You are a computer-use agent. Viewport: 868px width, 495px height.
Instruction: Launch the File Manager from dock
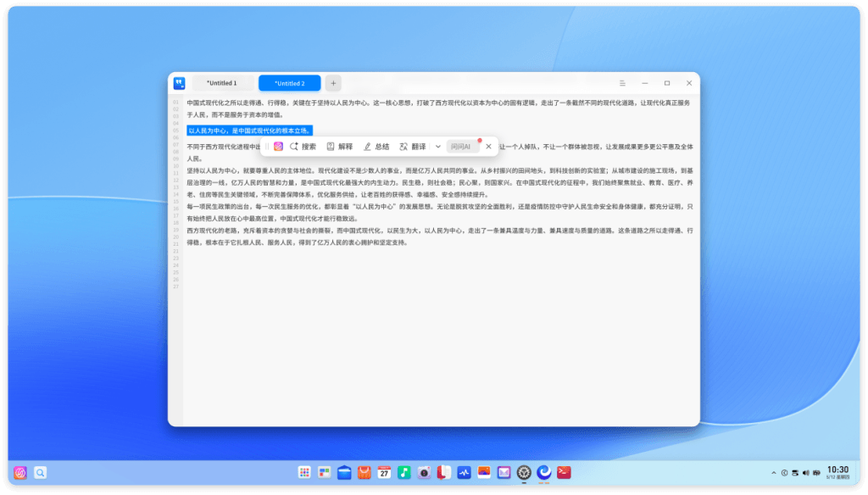[x=344, y=472]
